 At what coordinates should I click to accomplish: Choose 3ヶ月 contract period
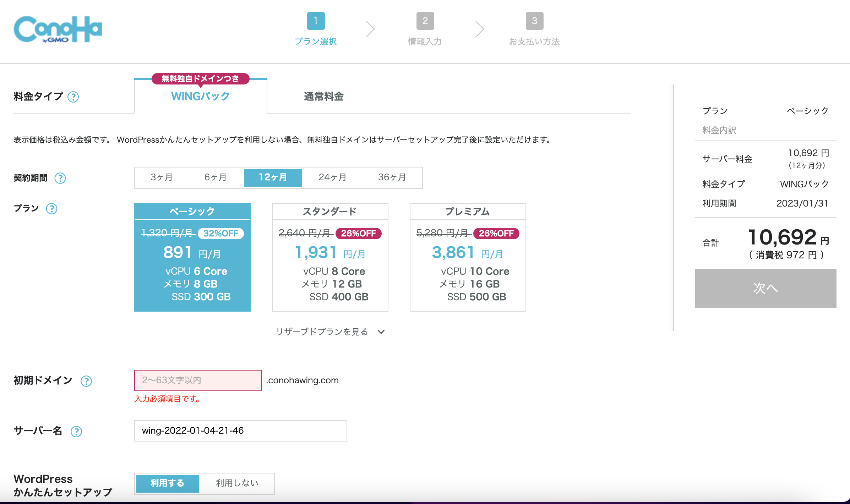tap(162, 177)
